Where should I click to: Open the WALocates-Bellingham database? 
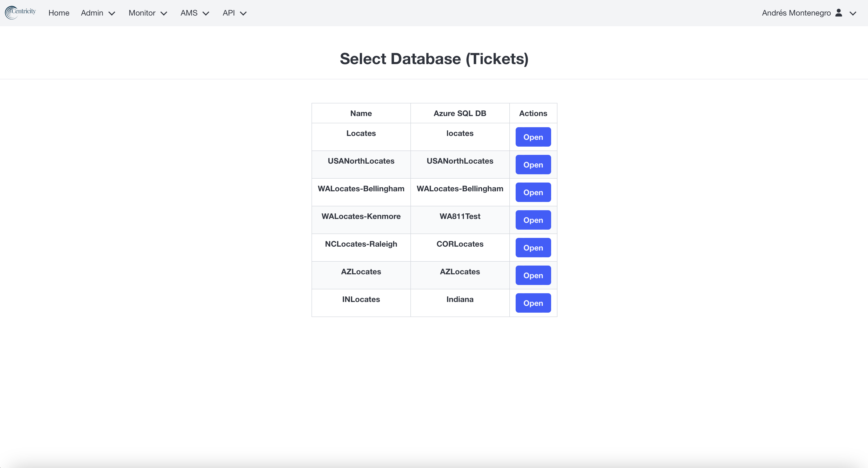pos(533,192)
